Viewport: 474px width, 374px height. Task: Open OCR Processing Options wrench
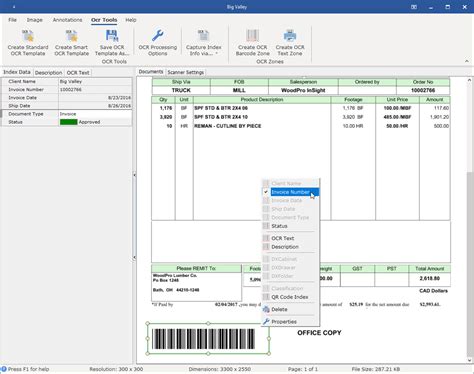157,36
